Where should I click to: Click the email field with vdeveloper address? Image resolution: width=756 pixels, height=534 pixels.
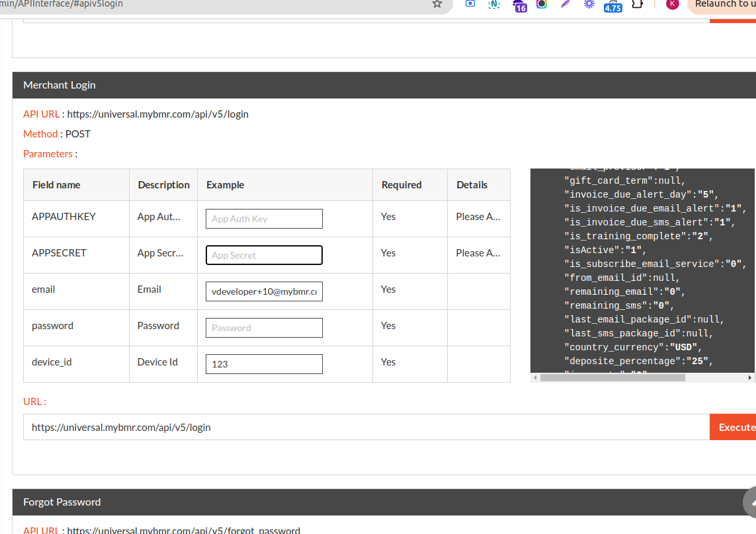tap(264, 291)
